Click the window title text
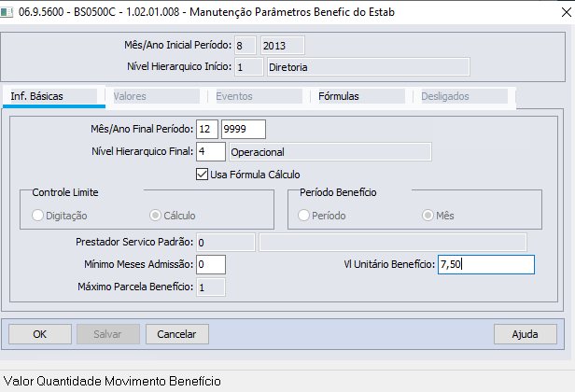Viewport: 575px width, 392px height. pos(206,12)
